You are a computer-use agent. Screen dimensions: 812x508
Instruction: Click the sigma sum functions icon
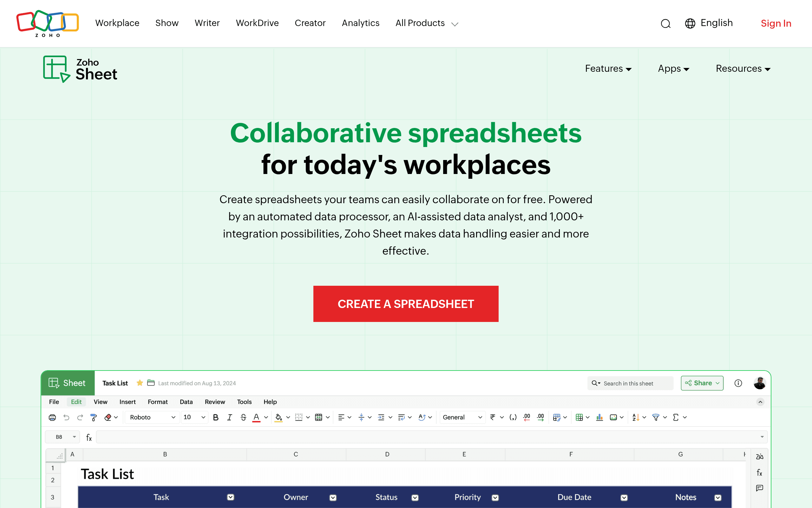(676, 417)
